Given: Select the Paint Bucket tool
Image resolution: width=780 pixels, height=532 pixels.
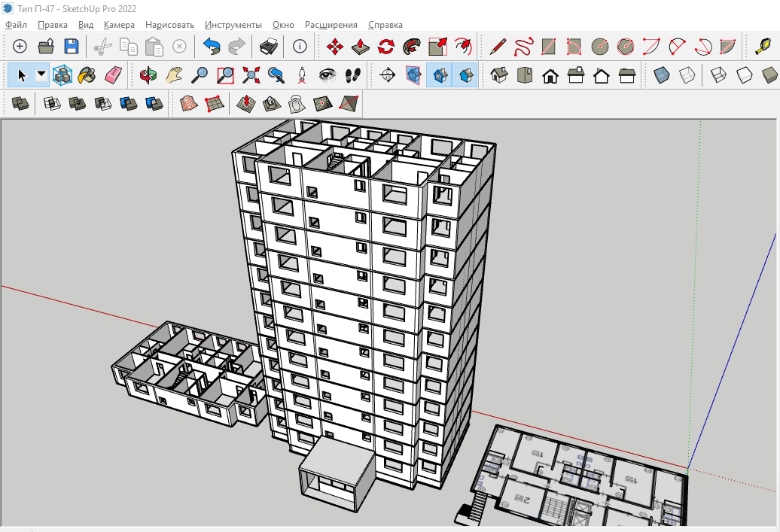Looking at the screenshot, I should point(87,75).
